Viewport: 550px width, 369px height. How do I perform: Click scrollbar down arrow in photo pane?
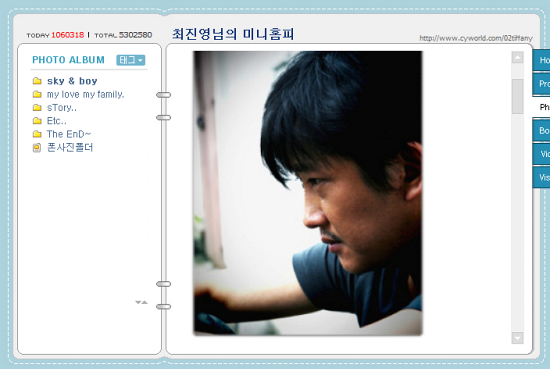(x=517, y=338)
